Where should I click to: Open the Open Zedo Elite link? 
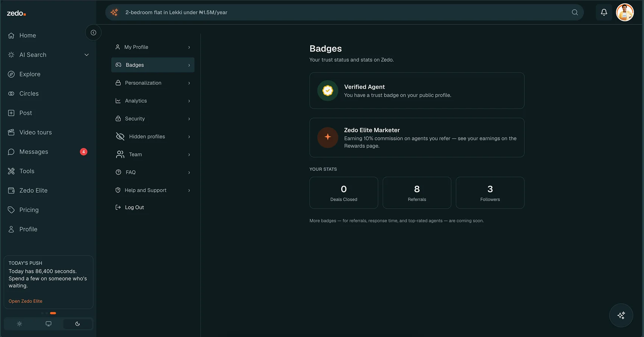click(25, 301)
